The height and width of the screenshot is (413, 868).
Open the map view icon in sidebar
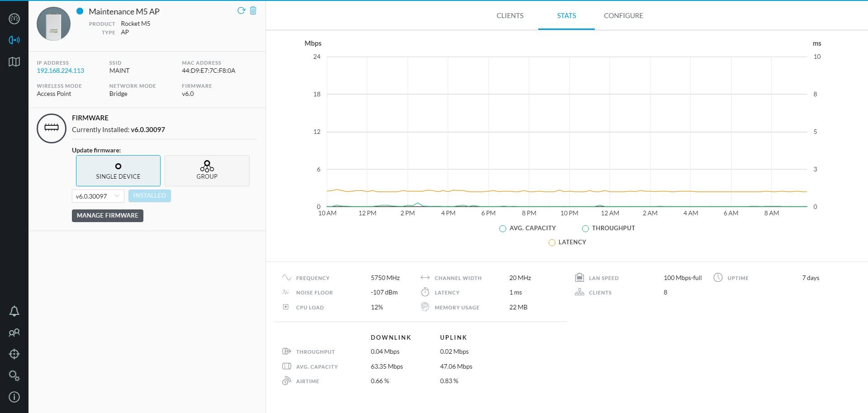[x=14, y=62]
